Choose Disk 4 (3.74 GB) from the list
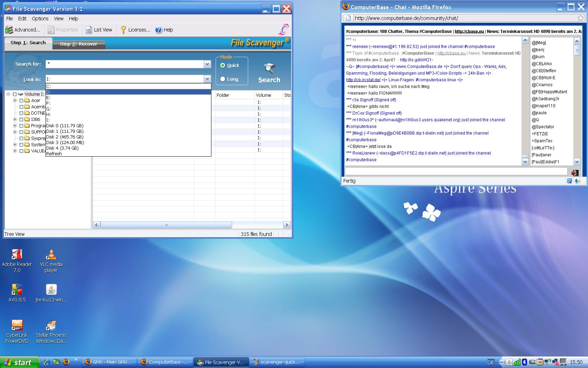Screen dimensions: 588x368 128,148
